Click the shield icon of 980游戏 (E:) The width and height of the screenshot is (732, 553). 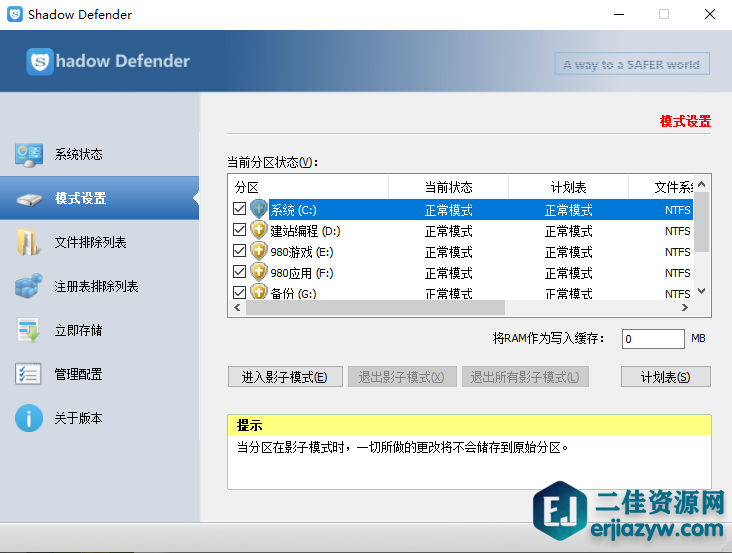click(x=259, y=251)
